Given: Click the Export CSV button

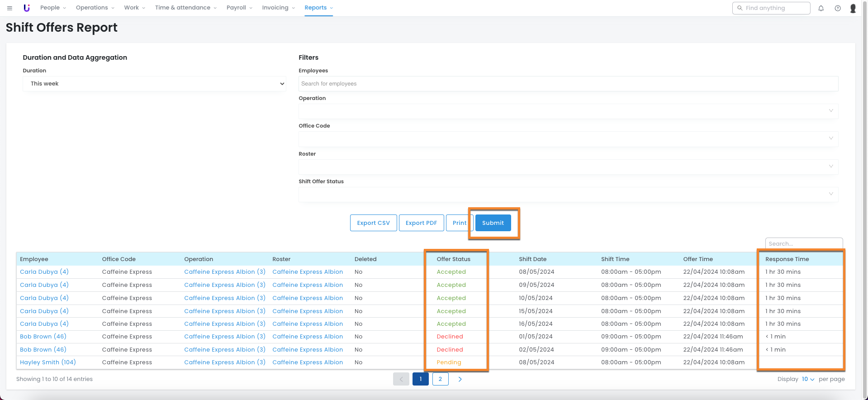Looking at the screenshot, I should tap(373, 223).
